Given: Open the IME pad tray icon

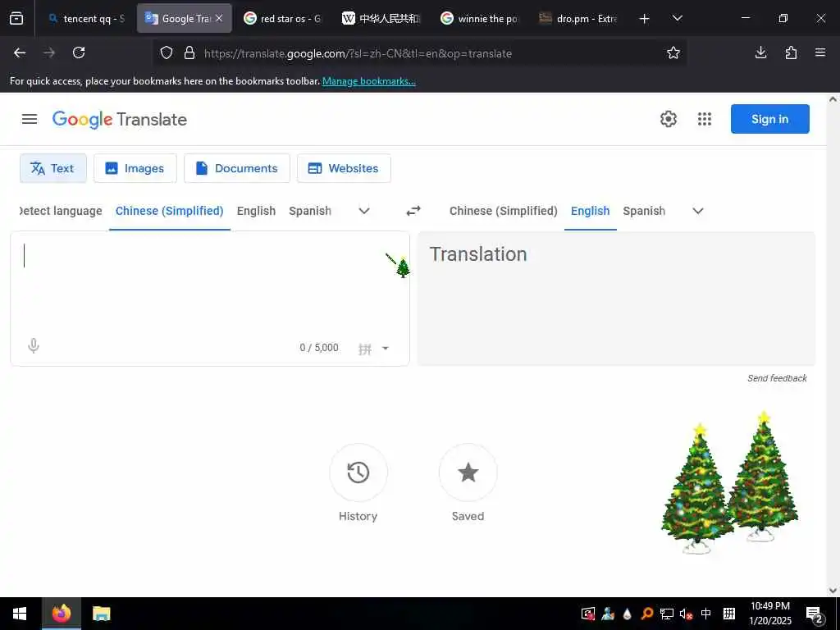Looking at the screenshot, I should tap(729, 614).
